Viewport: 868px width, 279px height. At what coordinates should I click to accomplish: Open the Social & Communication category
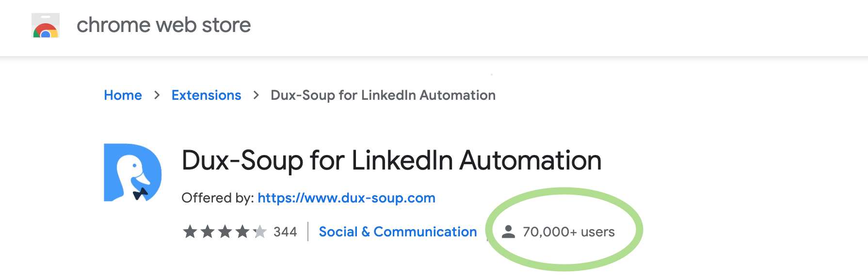tap(398, 232)
